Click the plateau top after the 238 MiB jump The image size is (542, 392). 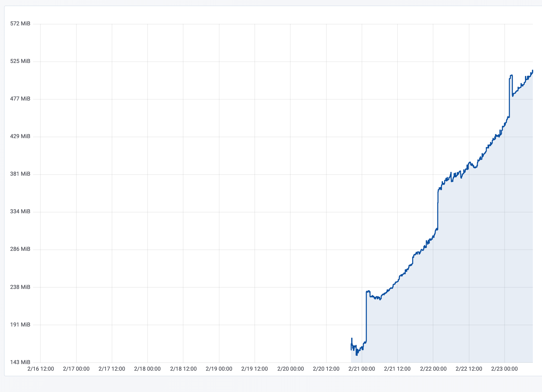pos(368,291)
